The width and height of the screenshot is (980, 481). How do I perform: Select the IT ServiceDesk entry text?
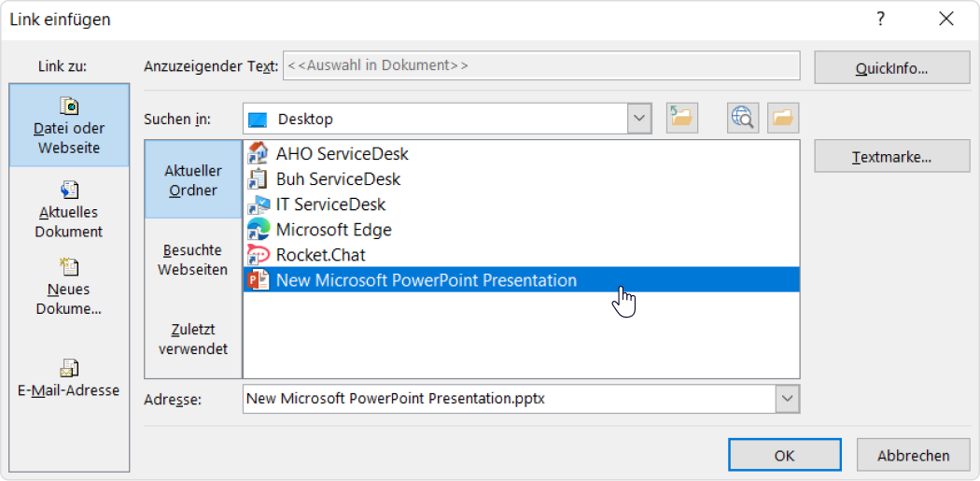point(330,205)
